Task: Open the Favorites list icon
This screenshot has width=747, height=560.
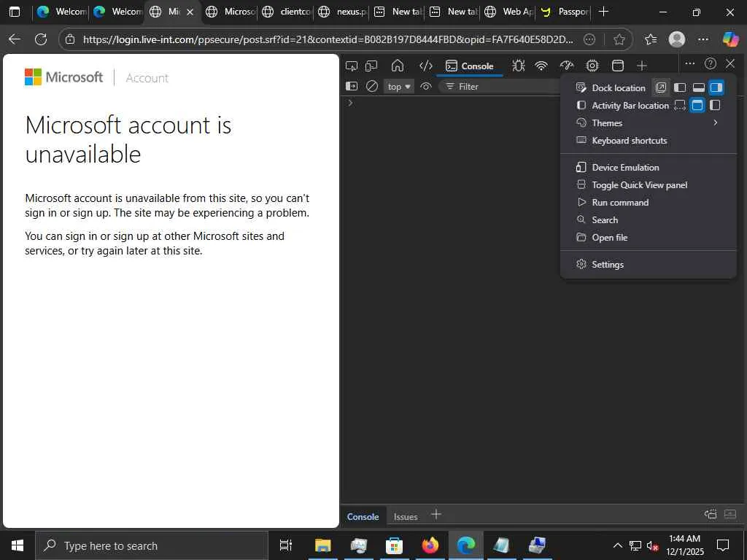Action: (x=651, y=39)
